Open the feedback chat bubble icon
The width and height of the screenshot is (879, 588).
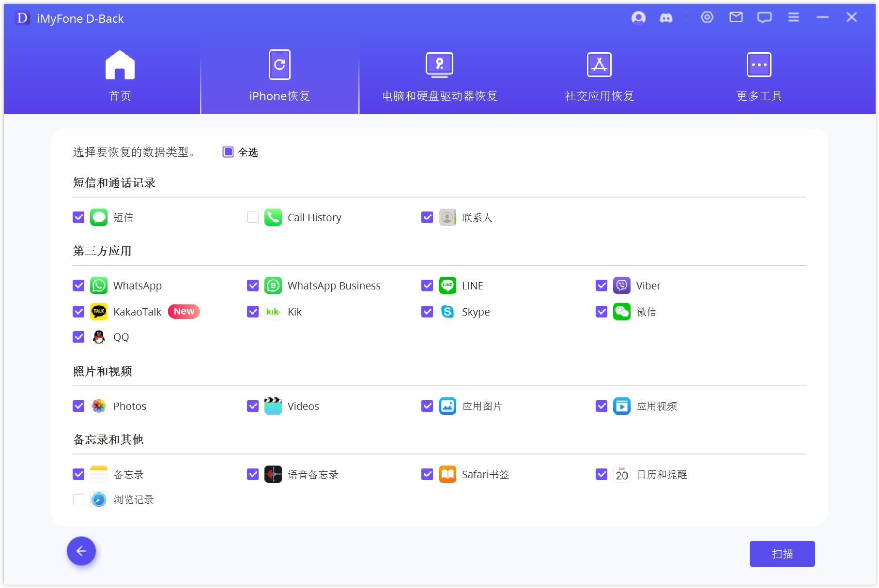click(x=765, y=18)
